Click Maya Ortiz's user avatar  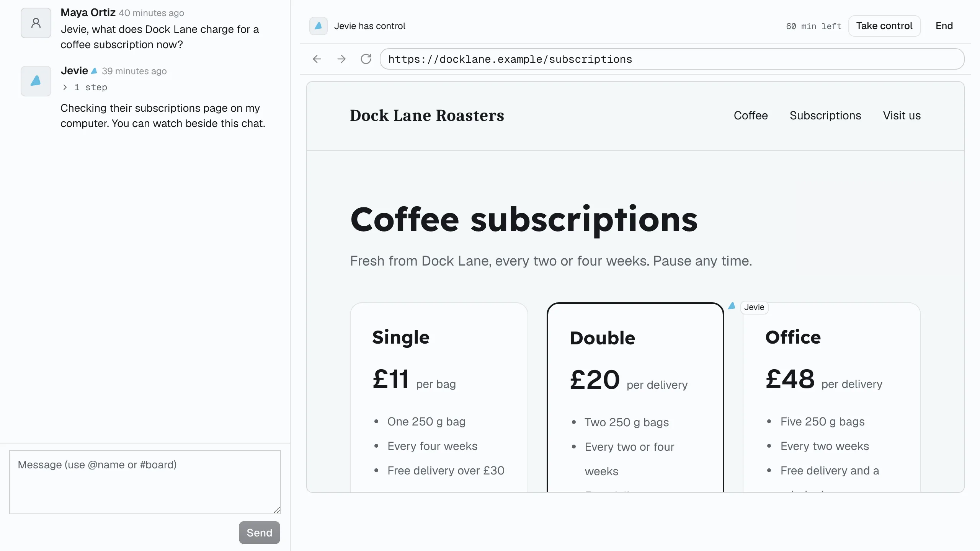36,23
